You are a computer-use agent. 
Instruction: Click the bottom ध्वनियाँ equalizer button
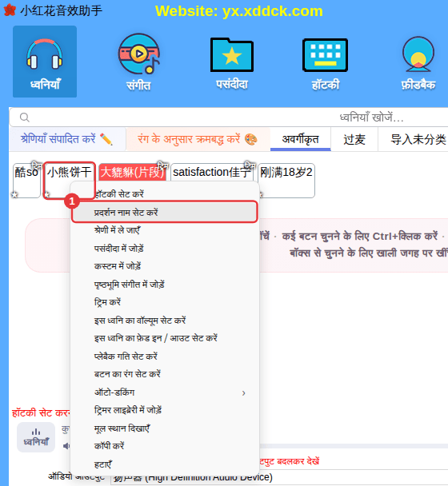[36, 437]
